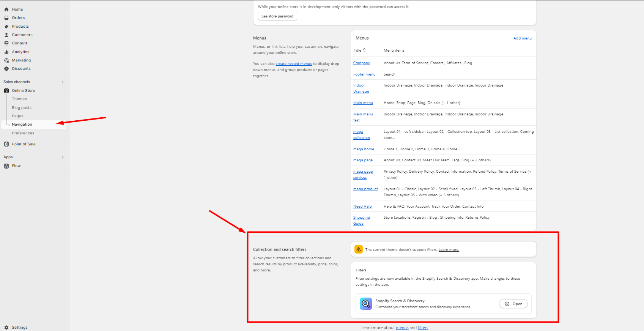Click the Add menu link
644x331 pixels.
point(523,38)
